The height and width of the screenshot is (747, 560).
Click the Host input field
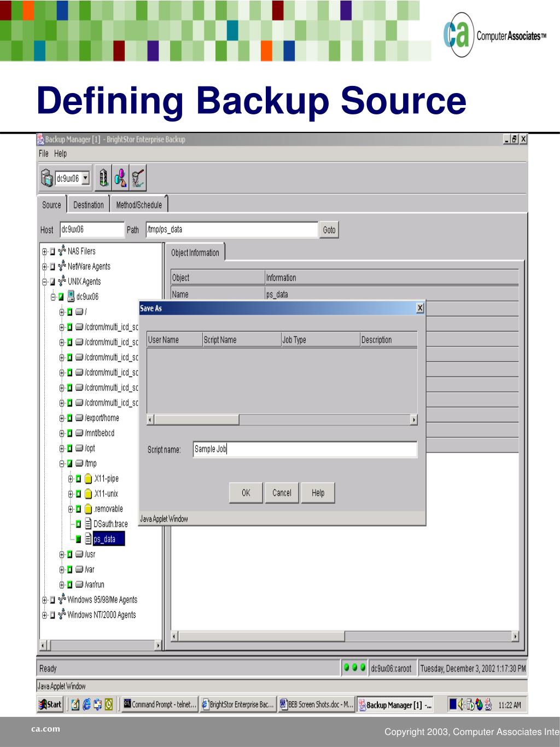92,229
